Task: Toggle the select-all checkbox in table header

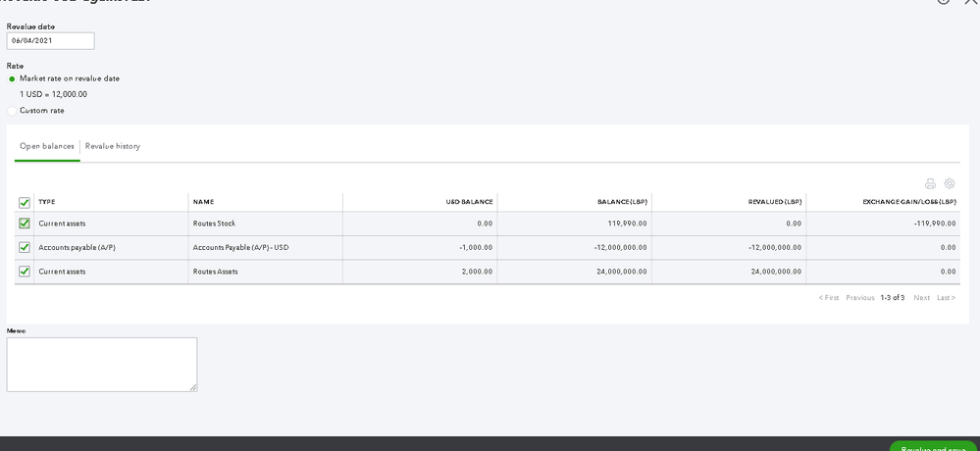Action: coord(25,202)
